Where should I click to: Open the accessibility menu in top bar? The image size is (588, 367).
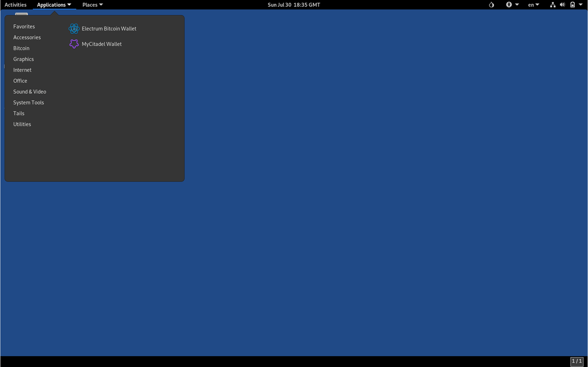(512, 5)
